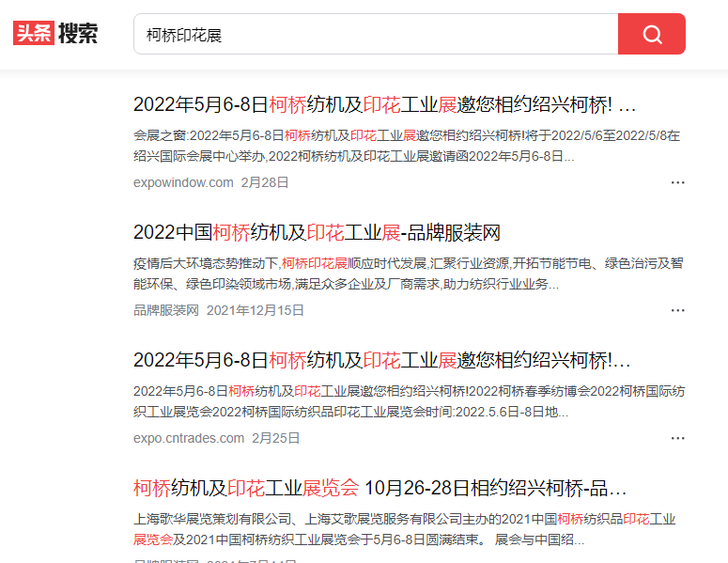Screen dimensions: 728x563
Task: Open the result title from expo.cntrades.com
Action: 381,360
